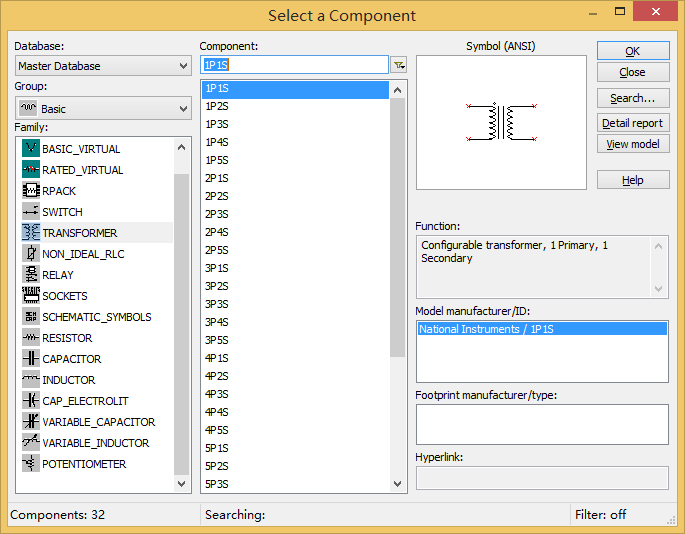
Task: Open the Detail report
Action: 632,123
